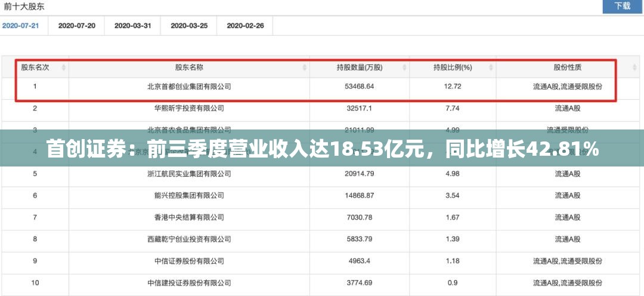Click the 12.72 holding percentage cell
The height and width of the screenshot is (296, 644).
(x=453, y=87)
